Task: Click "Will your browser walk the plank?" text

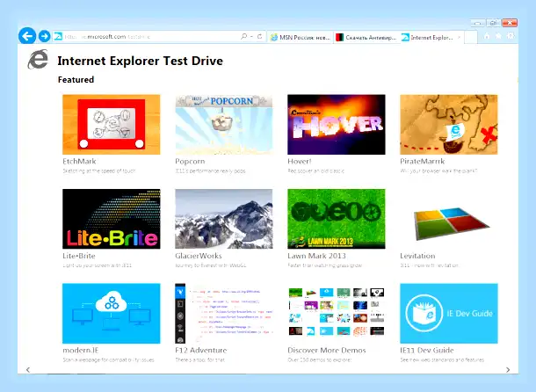Action: pyautogui.click(x=438, y=171)
